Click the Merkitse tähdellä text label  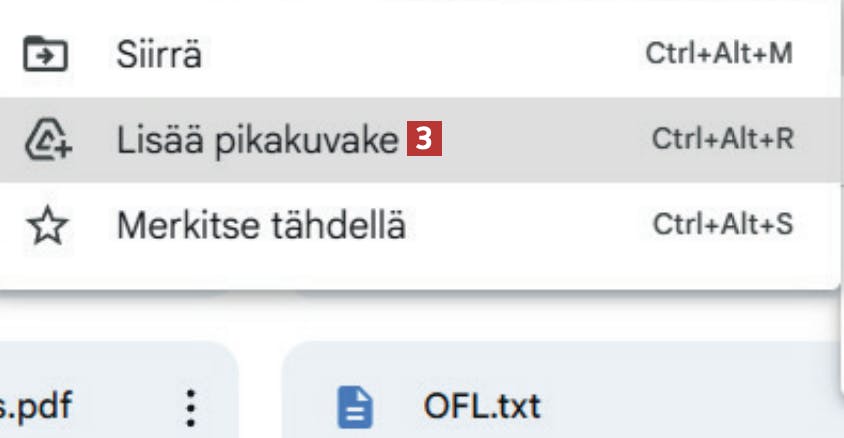(x=260, y=226)
